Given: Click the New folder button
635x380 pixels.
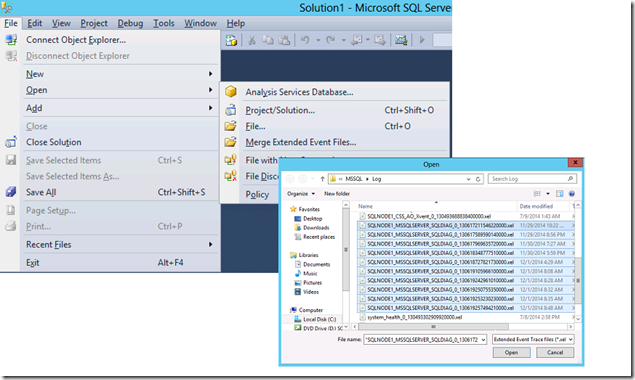Looking at the screenshot, I should point(337,194).
